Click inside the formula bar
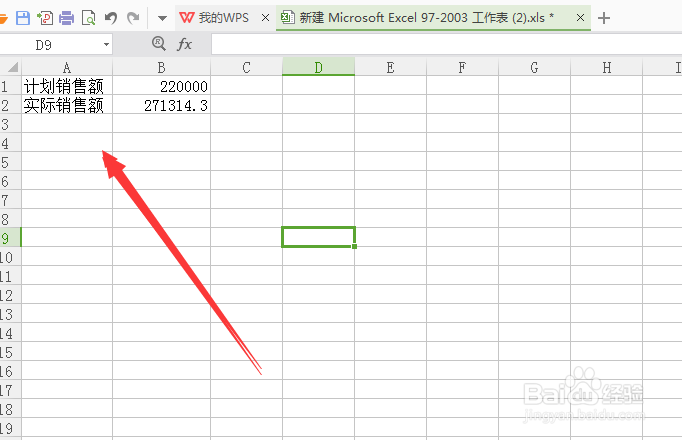The height and width of the screenshot is (440, 682). coord(446,44)
